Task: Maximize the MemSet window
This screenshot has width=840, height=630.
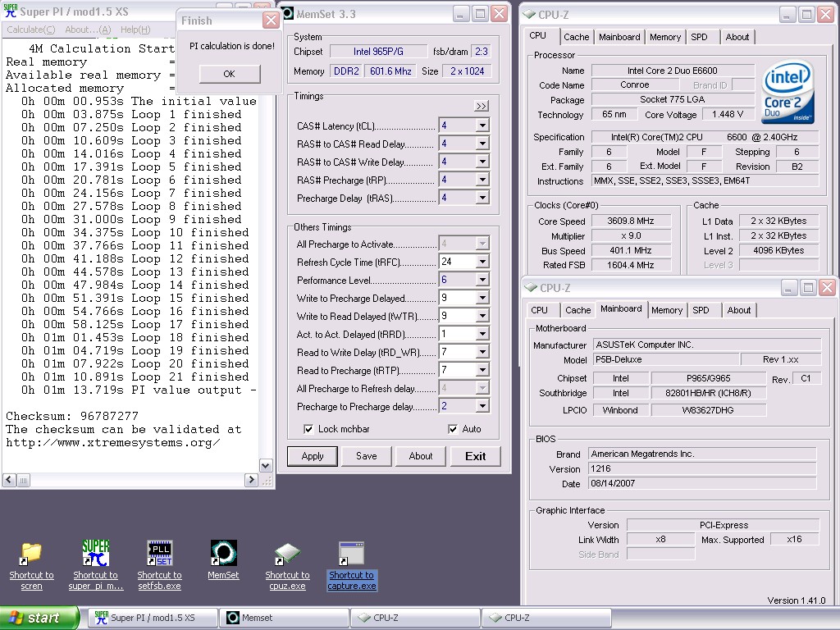Action: (x=480, y=14)
